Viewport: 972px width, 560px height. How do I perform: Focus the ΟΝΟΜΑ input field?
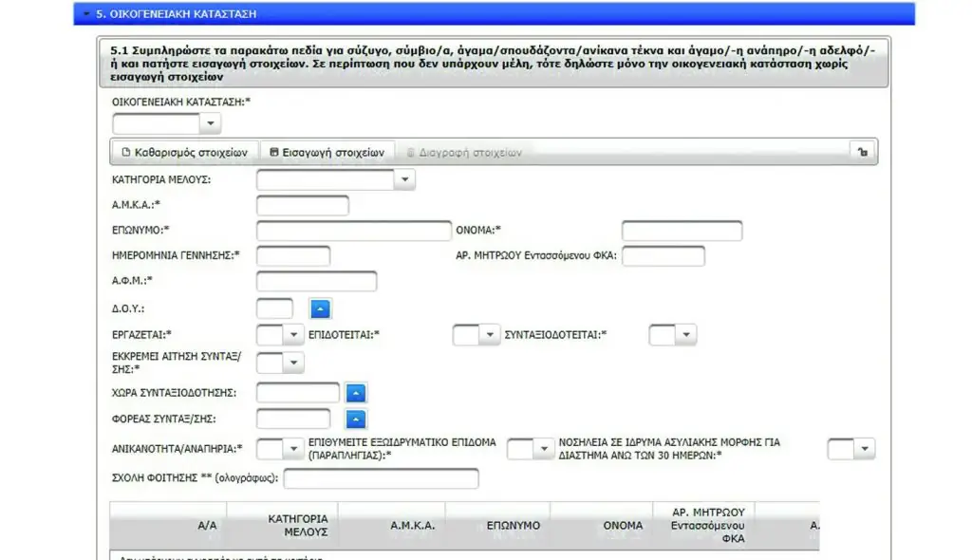click(682, 230)
